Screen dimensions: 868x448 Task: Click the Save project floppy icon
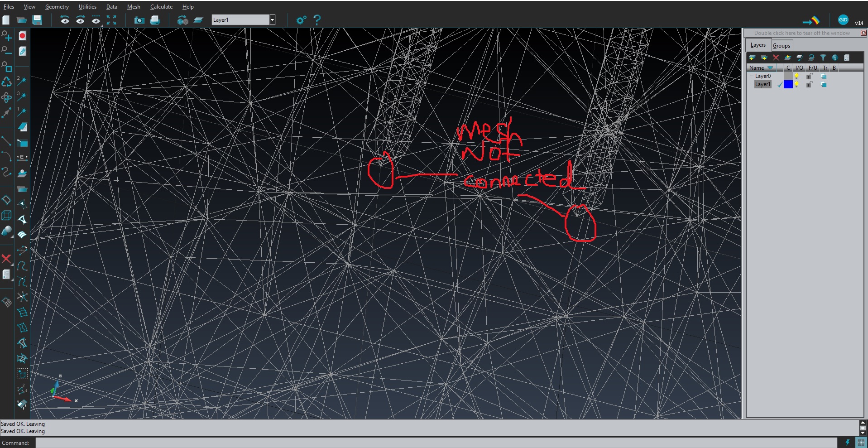coord(37,20)
